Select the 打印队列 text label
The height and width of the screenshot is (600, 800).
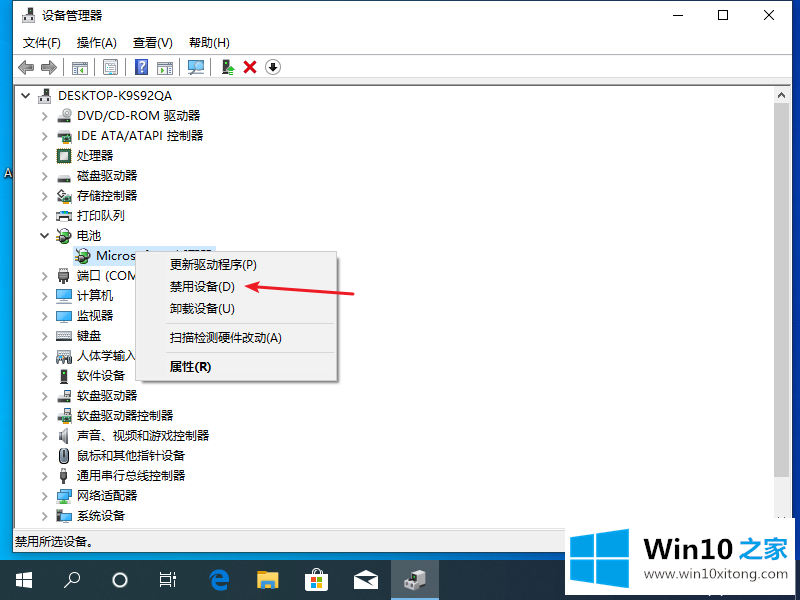101,216
